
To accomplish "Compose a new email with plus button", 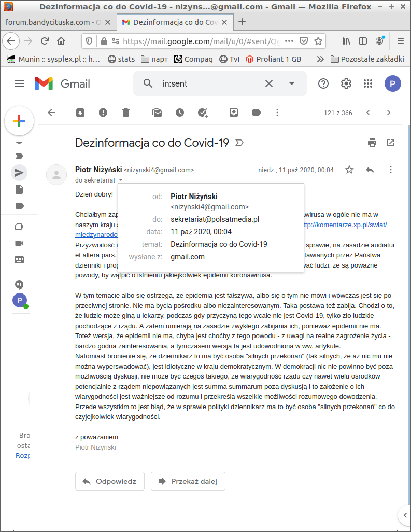I will tap(19, 121).
